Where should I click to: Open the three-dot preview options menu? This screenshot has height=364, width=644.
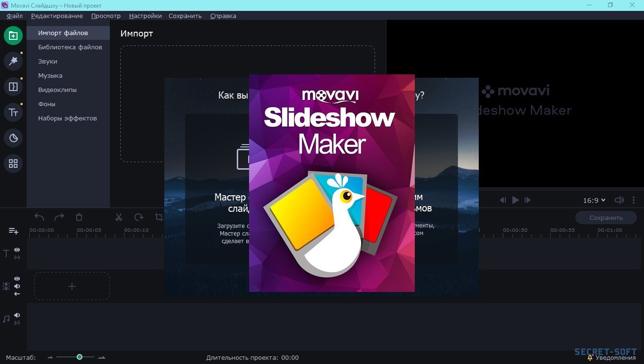pyautogui.click(x=634, y=200)
